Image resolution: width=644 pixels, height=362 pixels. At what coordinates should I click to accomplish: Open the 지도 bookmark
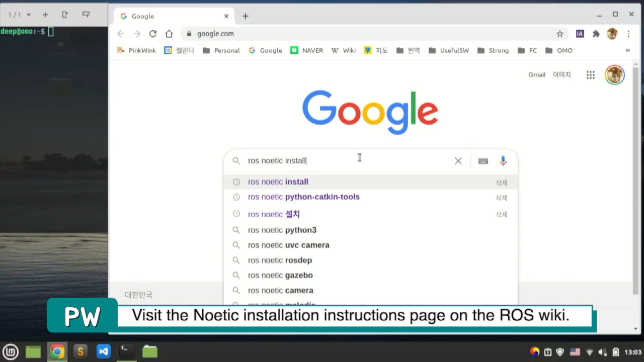click(376, 50)
